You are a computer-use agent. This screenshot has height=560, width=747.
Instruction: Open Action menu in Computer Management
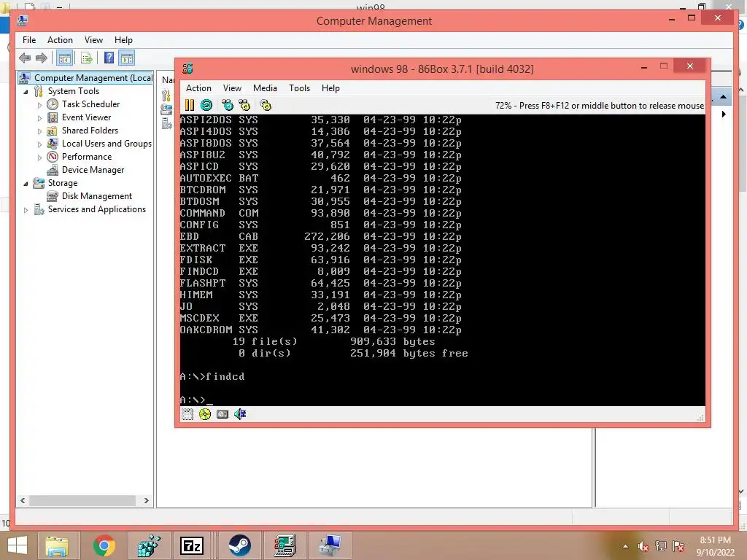[x=60, y=40]
